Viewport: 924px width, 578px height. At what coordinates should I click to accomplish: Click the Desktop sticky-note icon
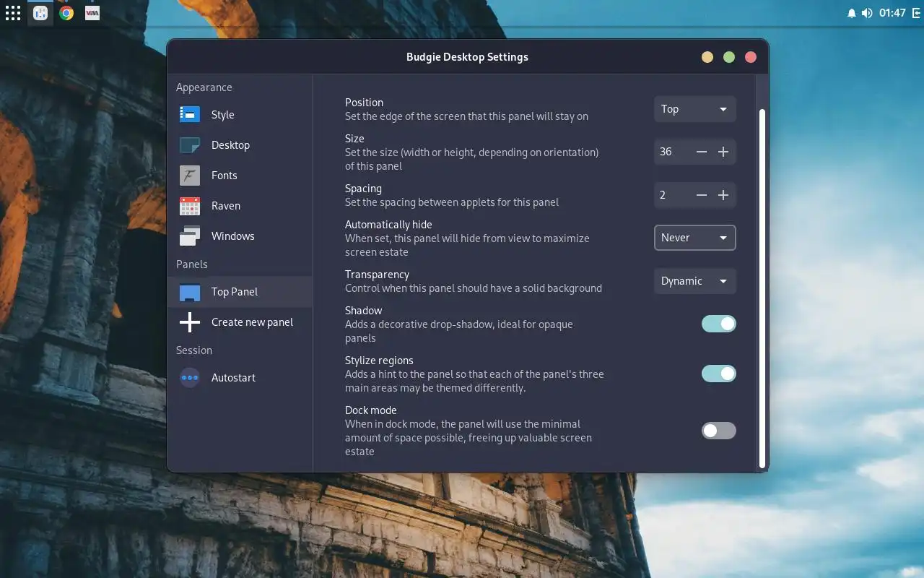190,144
